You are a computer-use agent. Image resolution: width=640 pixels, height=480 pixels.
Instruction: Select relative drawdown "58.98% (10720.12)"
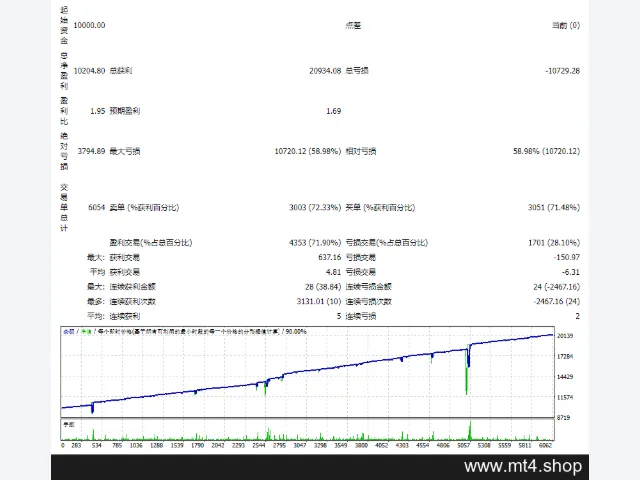547,151
